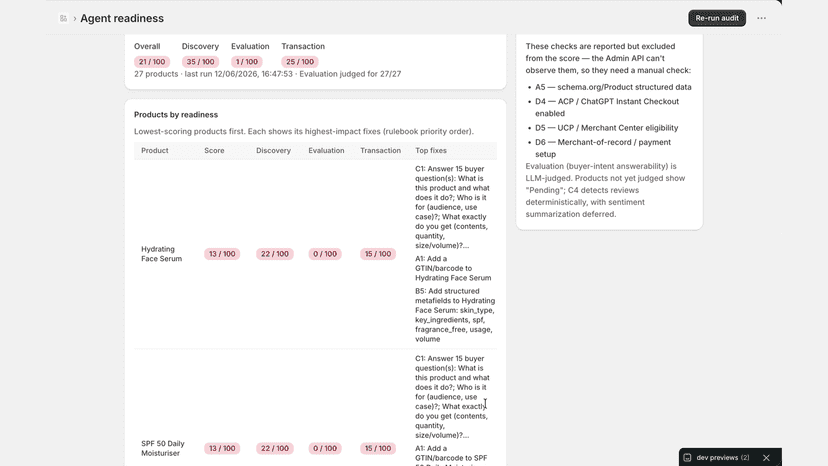Image resolution: width=828 pixels, height=466 pixels.
Task: Click the Discovery column header in table
Action: pyautogui.click(x=274, y=151)
